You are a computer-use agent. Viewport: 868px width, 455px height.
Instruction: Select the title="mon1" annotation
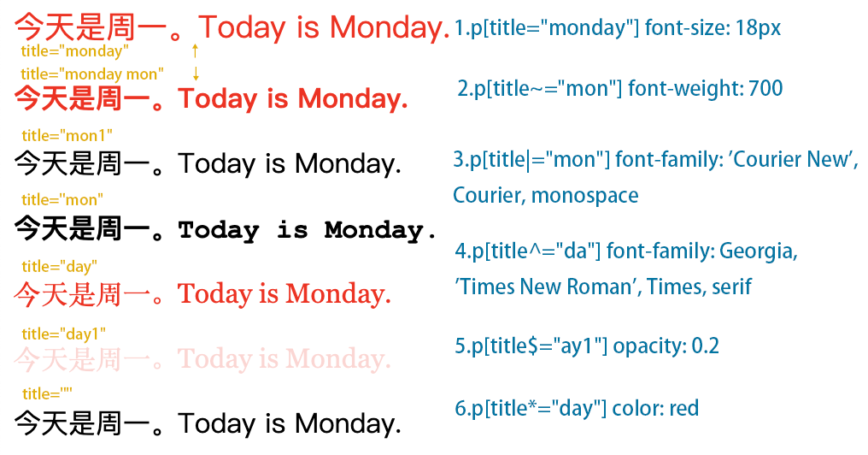pyautogui.click(x=67, y=135)
